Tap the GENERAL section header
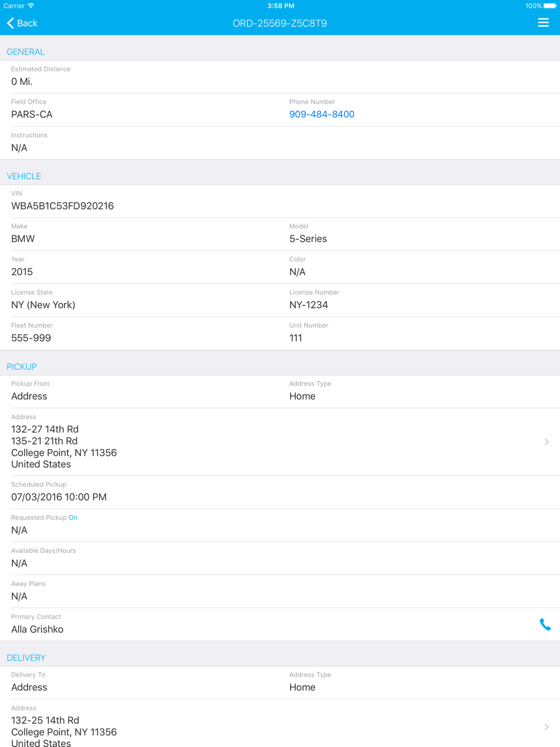Screen dimensions: 560x747 click(26, 52)
